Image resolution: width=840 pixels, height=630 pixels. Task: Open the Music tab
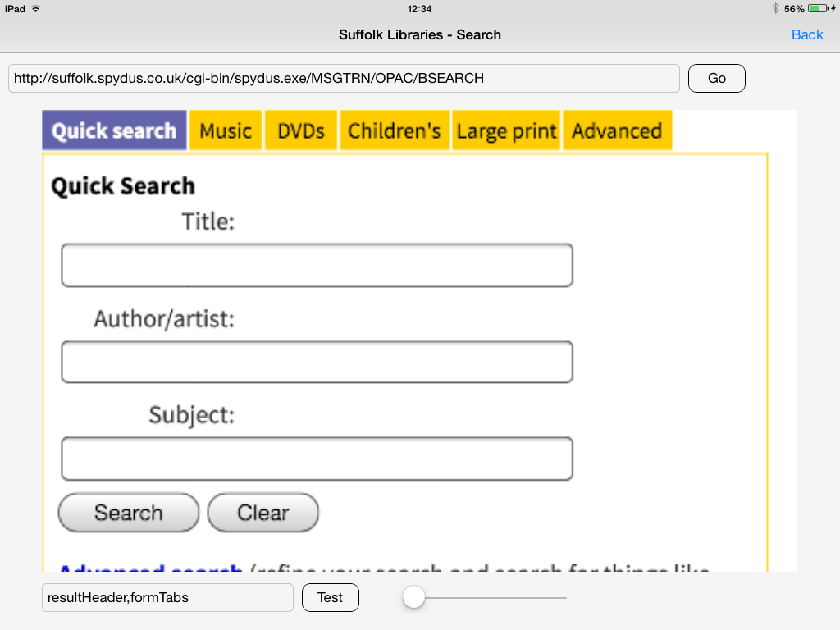point(226,131)
